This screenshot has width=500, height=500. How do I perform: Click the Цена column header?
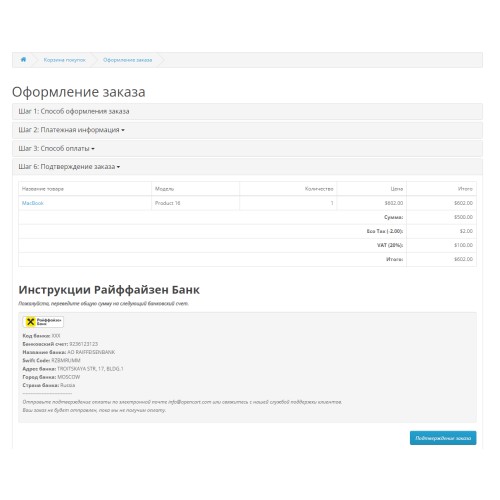pyautogui.click(x=372, y=189)
